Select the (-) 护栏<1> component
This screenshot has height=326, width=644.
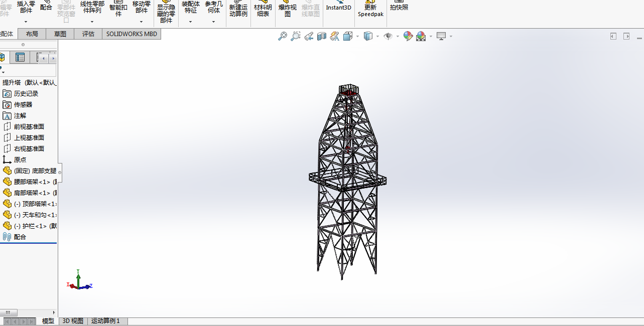coord(29,226)
